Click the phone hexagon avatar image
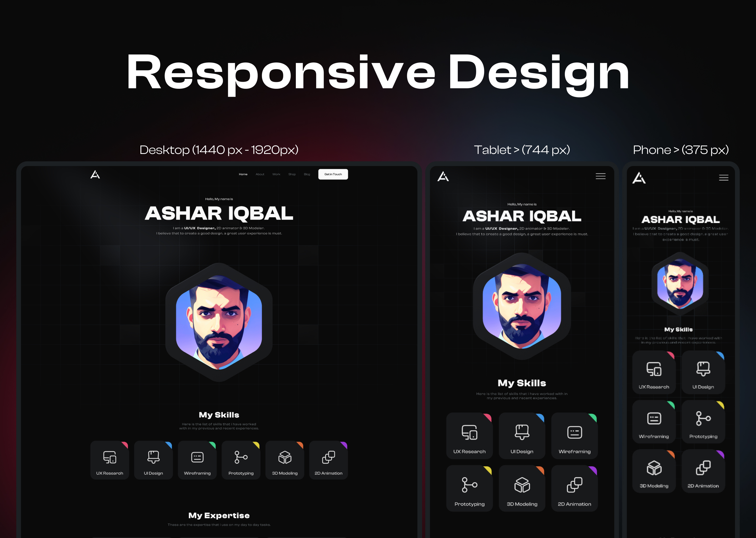756x538 pixels. [x=680, y=283]
